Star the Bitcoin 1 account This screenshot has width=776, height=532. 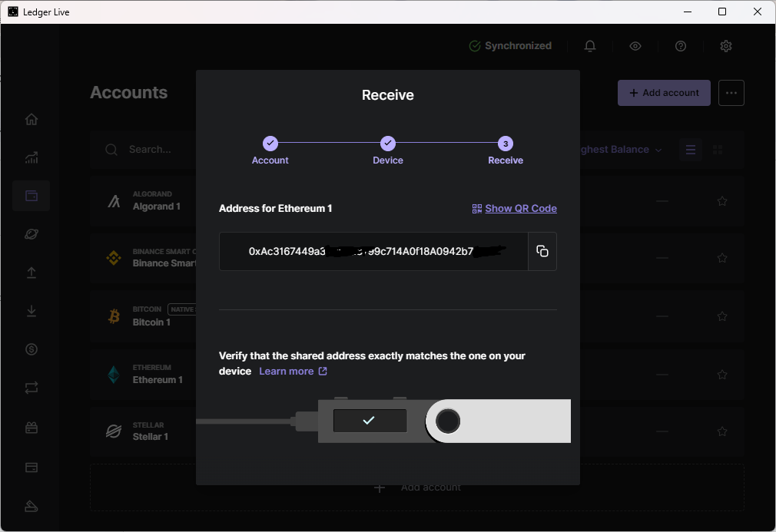(x=722, y=316)
